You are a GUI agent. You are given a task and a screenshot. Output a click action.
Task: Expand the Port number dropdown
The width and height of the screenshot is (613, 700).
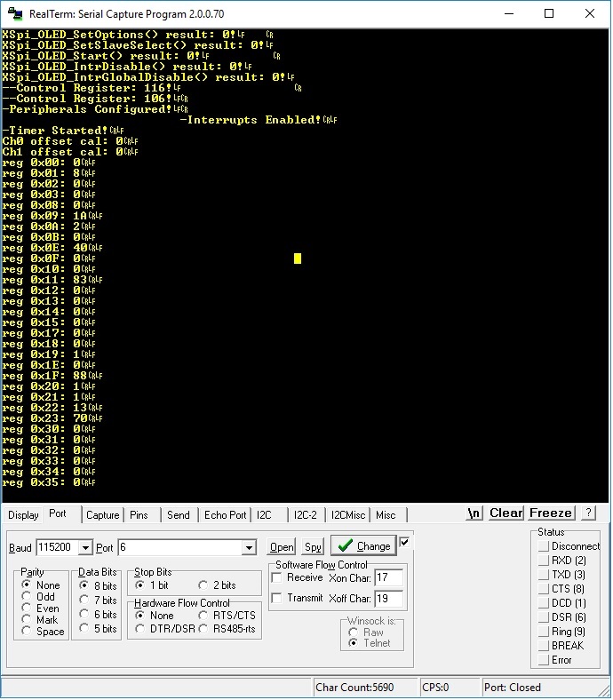[x=250, y=548]
